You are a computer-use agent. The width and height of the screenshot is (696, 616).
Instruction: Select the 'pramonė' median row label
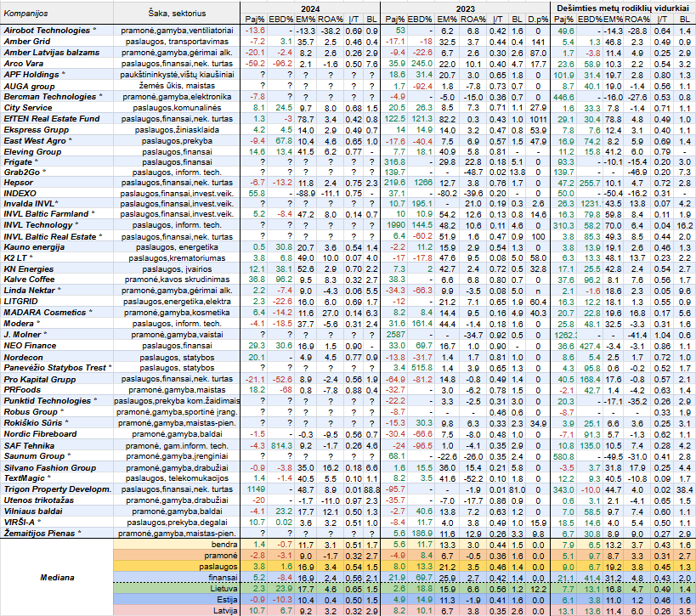[x=221, y=556]
